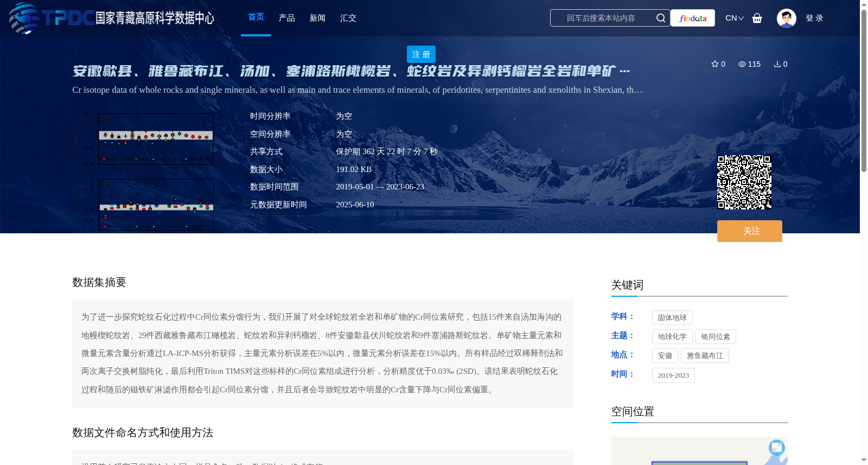This screenshot has height=465, width=868.
Task: Click the 数据文件命名方式和使用方法 heading
Action: 143,432
